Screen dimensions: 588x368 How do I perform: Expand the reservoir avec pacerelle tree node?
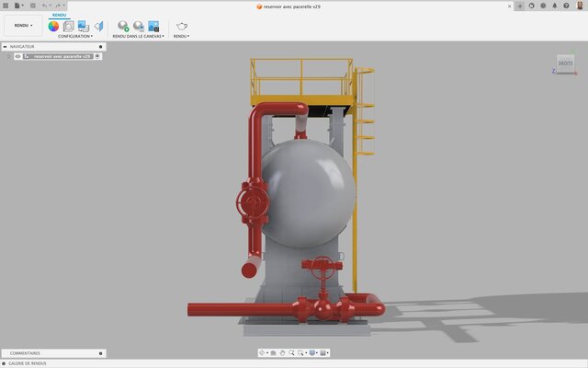click(8, 56)
